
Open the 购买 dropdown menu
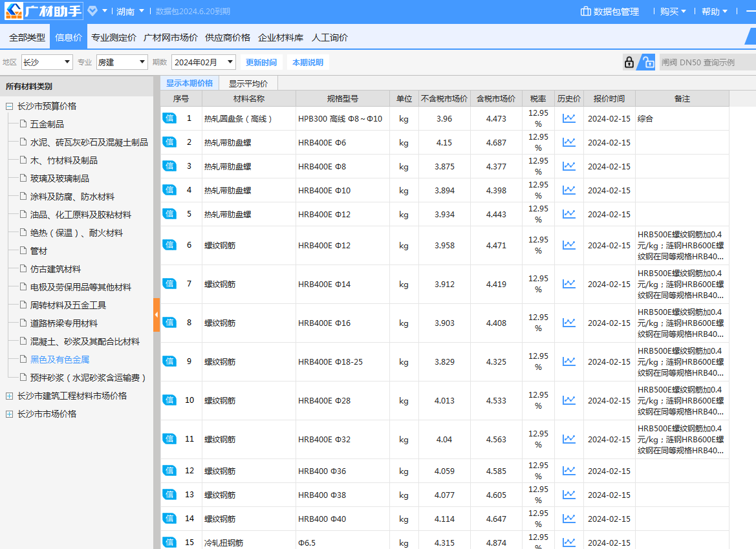pos(673,12)
